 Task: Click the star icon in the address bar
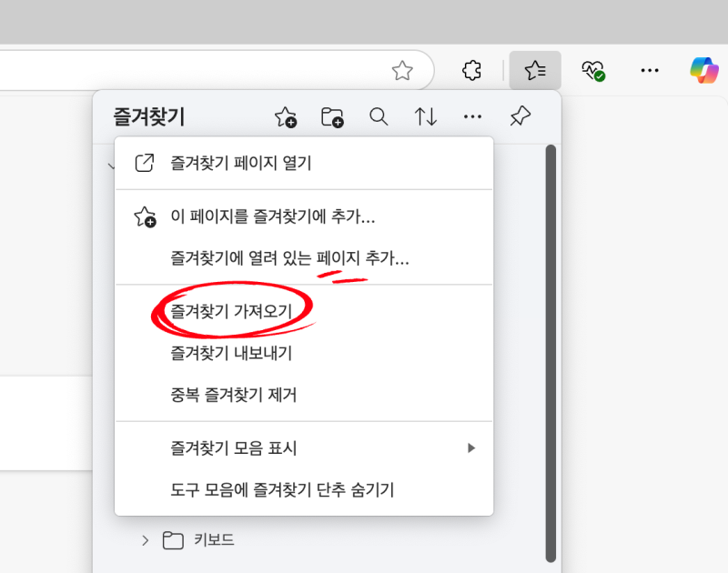coord(402,71)
